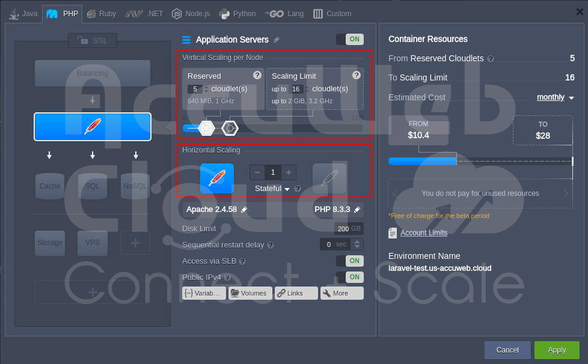
Task: Click the help icon in Reserved cloudlets box
Action: tap(257, 76)
